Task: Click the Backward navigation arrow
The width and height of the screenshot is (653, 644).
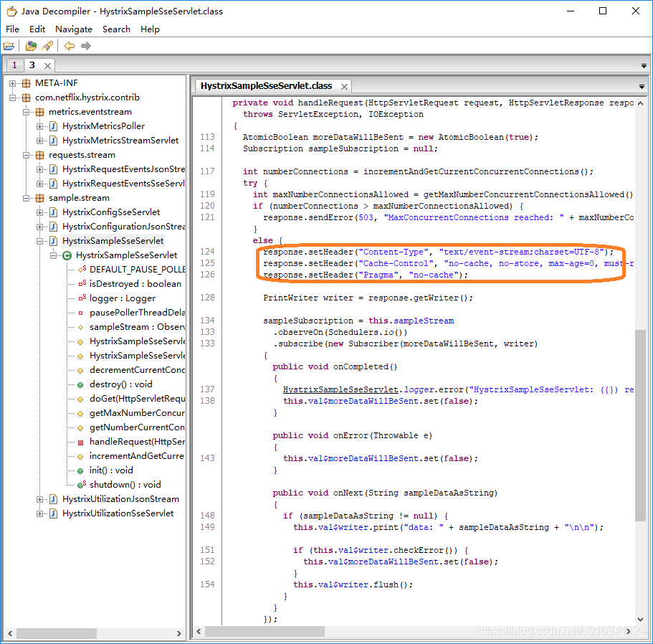Action: click(x=69, y=46)
